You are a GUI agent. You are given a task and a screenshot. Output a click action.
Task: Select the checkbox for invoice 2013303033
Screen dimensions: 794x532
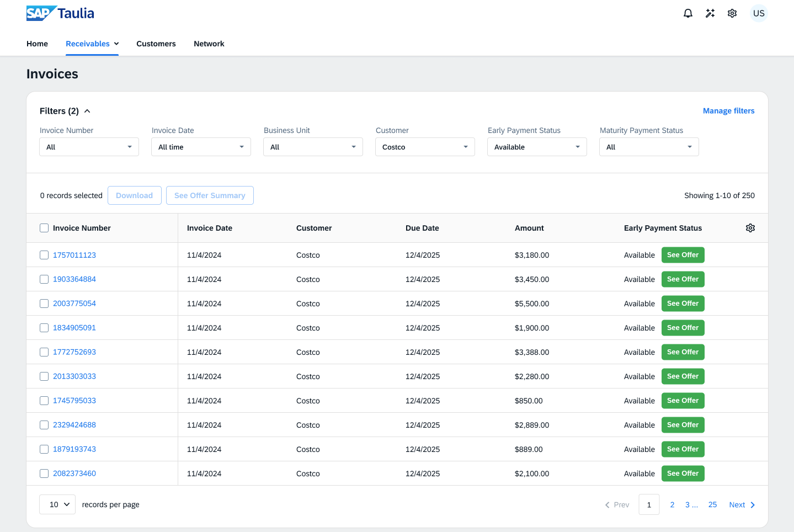pyautogui.click(x=44, y=376)
